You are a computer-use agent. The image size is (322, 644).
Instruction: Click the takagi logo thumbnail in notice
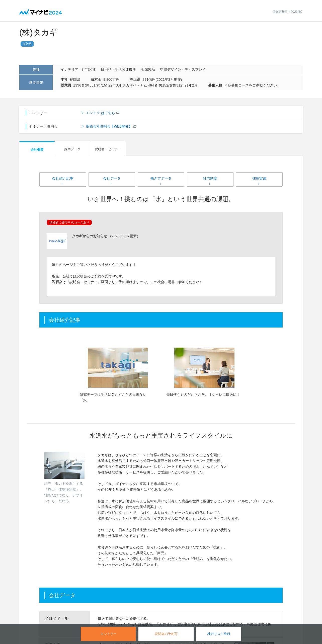click(57, 241)
